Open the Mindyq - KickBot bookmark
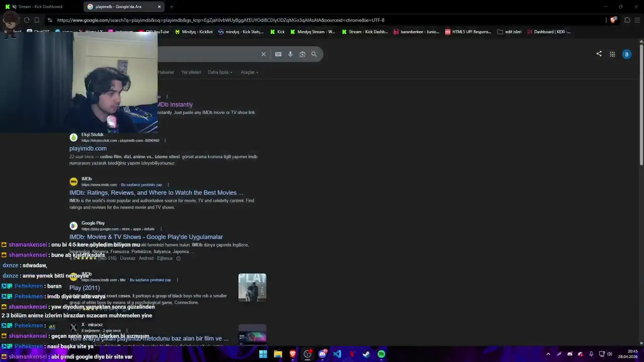644x362 pixels. [194, 32]
